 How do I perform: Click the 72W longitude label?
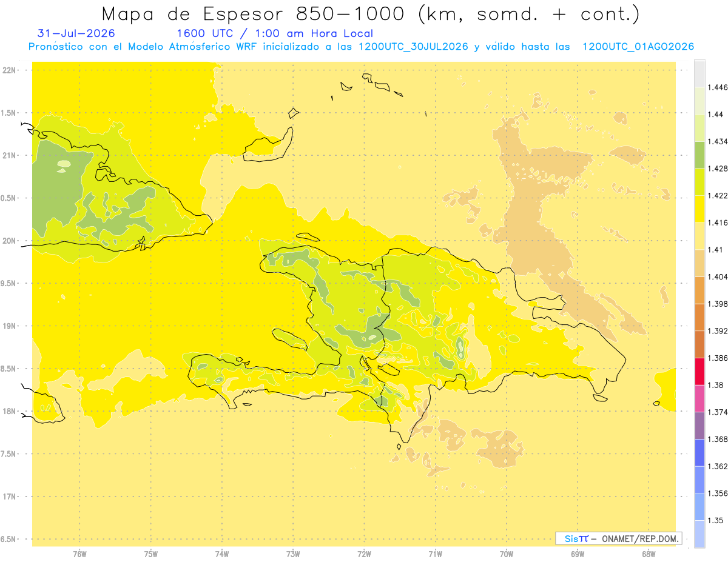[x=365, y=554]
